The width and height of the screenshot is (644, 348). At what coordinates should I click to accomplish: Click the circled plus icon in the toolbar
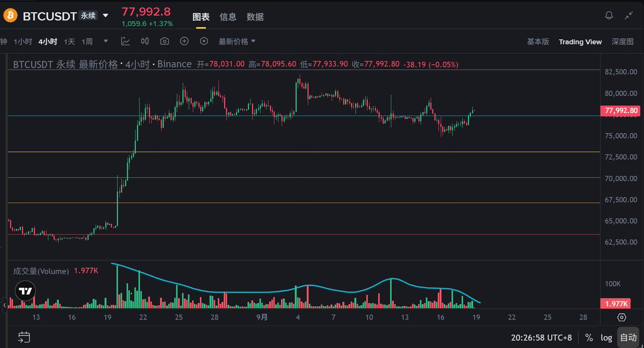tap(184, 41)
